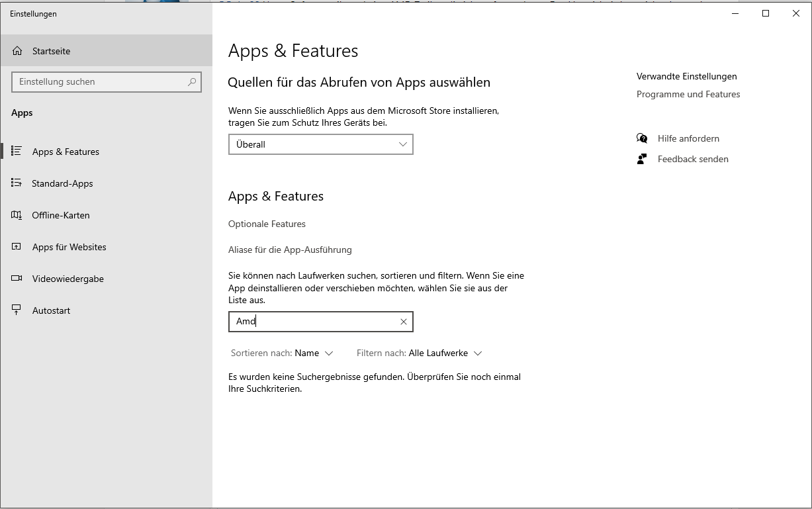Click the Feedback senden link

693,159
